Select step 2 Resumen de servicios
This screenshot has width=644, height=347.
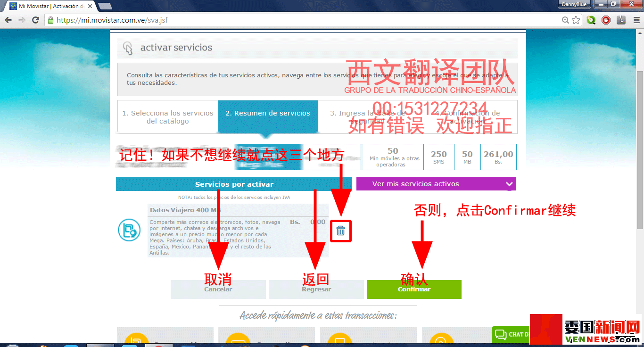[268, 117]
